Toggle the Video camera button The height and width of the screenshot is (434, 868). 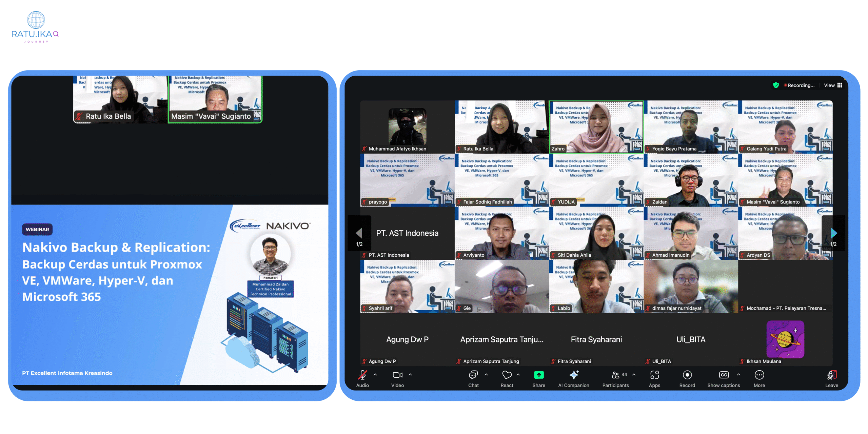(397, 375)
